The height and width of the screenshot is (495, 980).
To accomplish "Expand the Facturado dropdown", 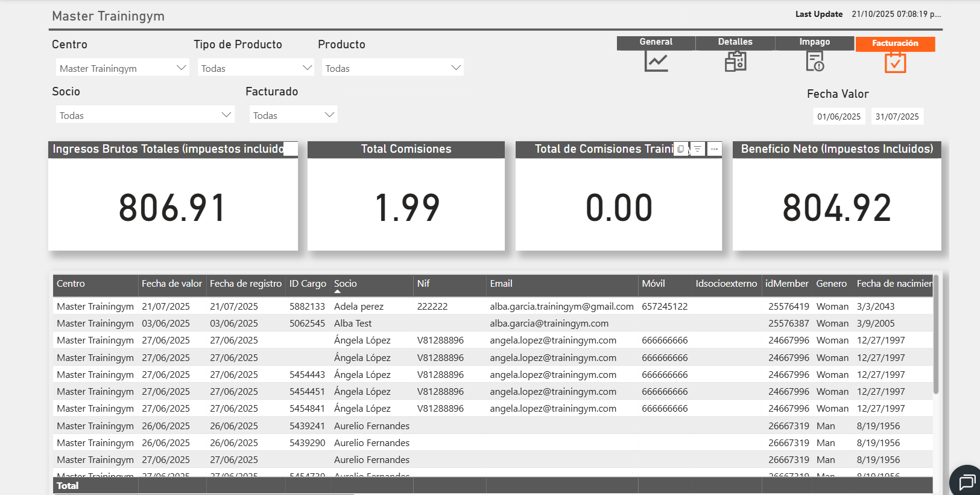I will click(329, 115).
